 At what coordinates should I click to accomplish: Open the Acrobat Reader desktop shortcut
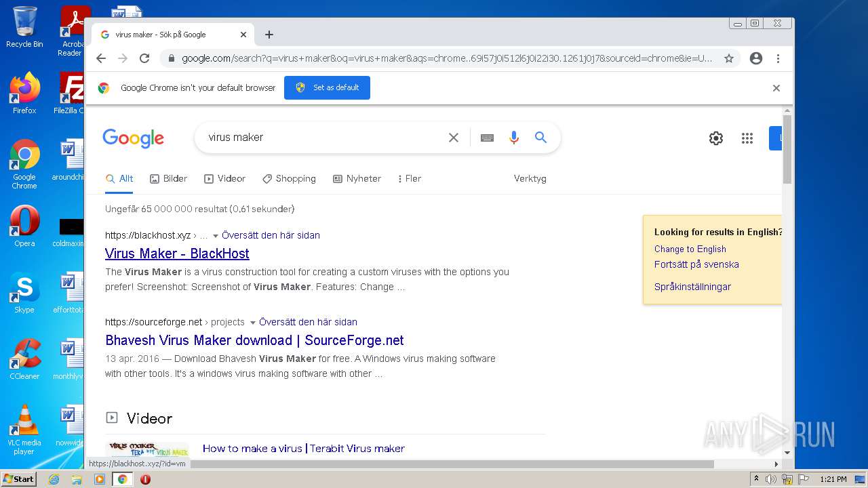73,30
